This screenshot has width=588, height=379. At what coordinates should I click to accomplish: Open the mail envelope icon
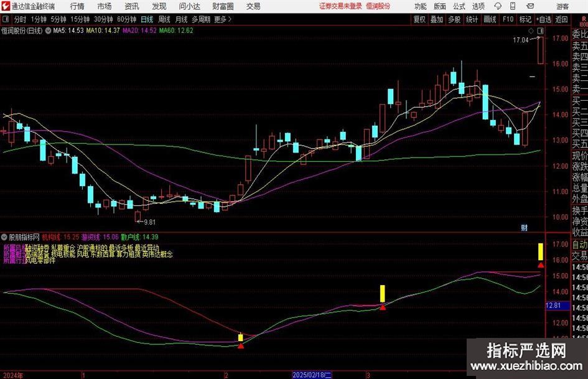[530, 6]
